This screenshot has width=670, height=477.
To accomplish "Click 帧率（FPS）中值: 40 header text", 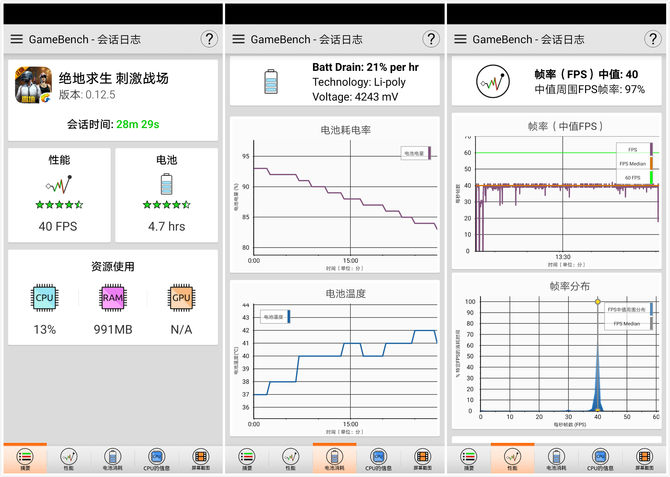I will [586, 74].
